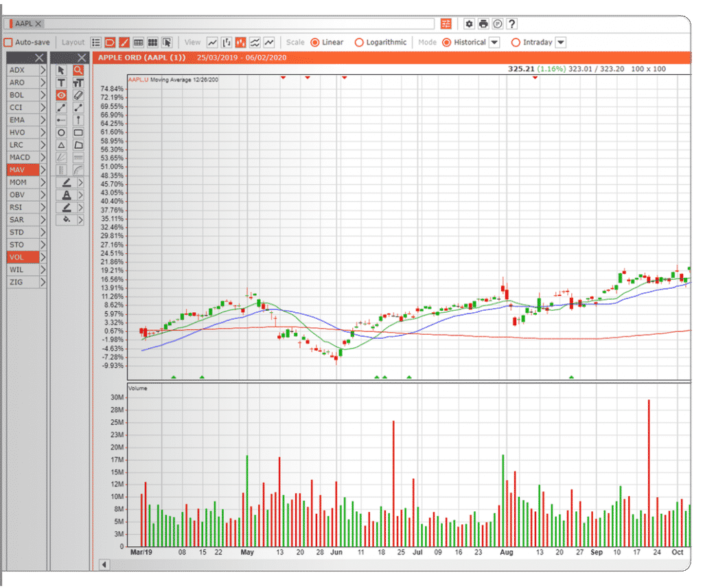Select Historical mode radio button
703x588 pixels.
point(446,43)
